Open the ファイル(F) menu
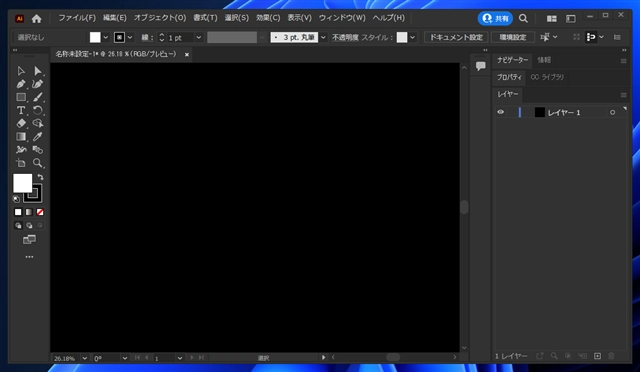Screen dimensions: 640x372 tap(77, 18)
